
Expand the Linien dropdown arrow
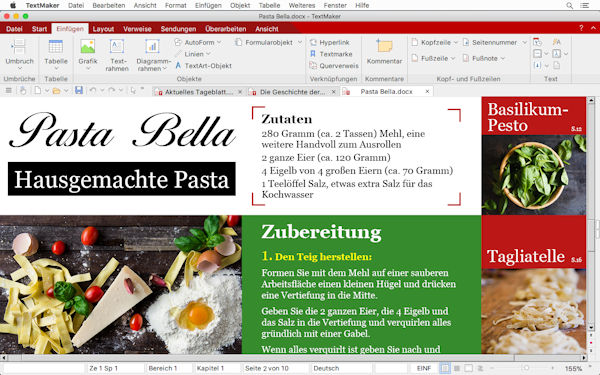pyautogui.click(x=209, y=54)
